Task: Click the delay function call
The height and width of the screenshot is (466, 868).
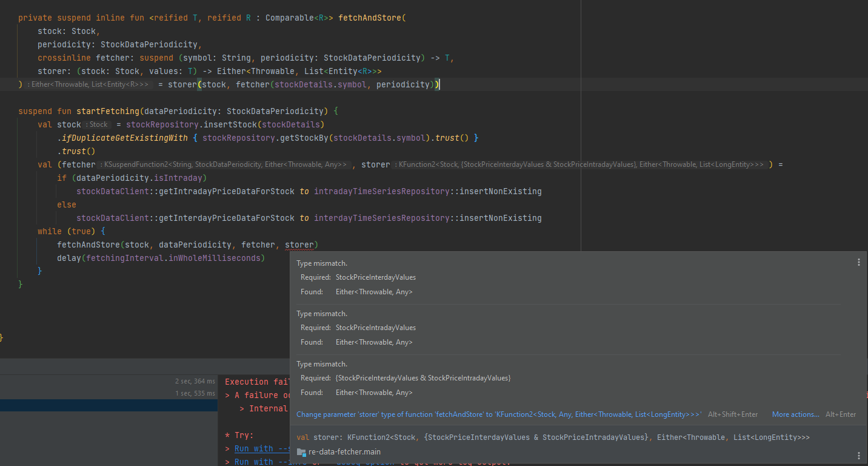Action: tap(69, 258)
